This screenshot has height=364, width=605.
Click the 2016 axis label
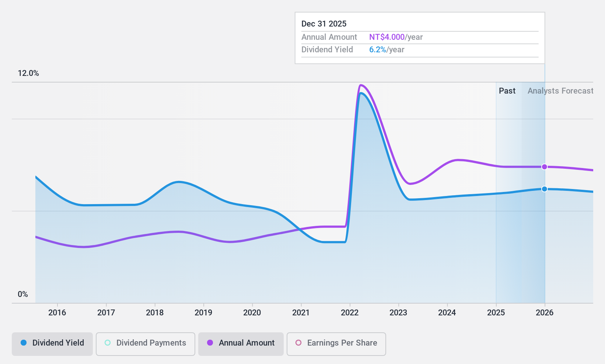coord(57,313)
